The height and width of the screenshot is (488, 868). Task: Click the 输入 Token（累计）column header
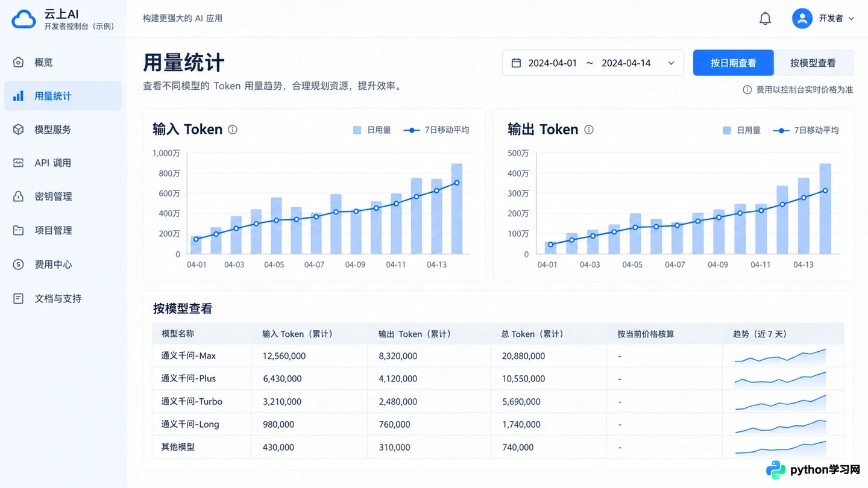298,334
